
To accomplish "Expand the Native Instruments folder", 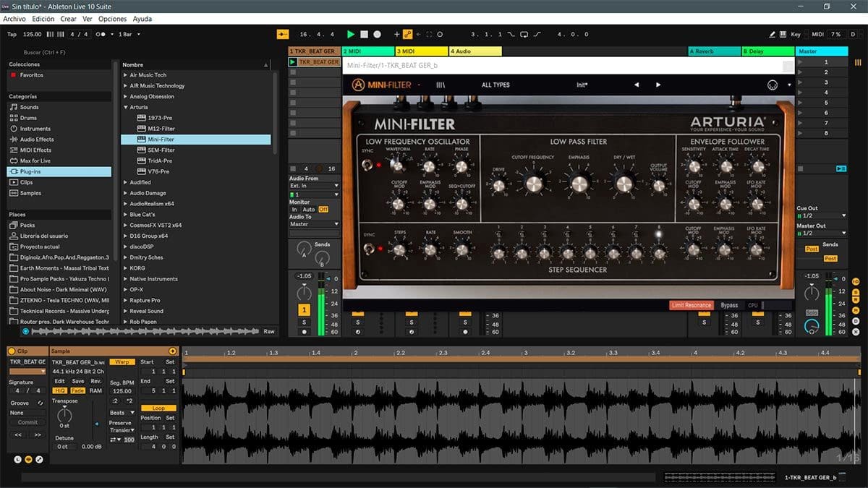I will [x=125, y=278].
